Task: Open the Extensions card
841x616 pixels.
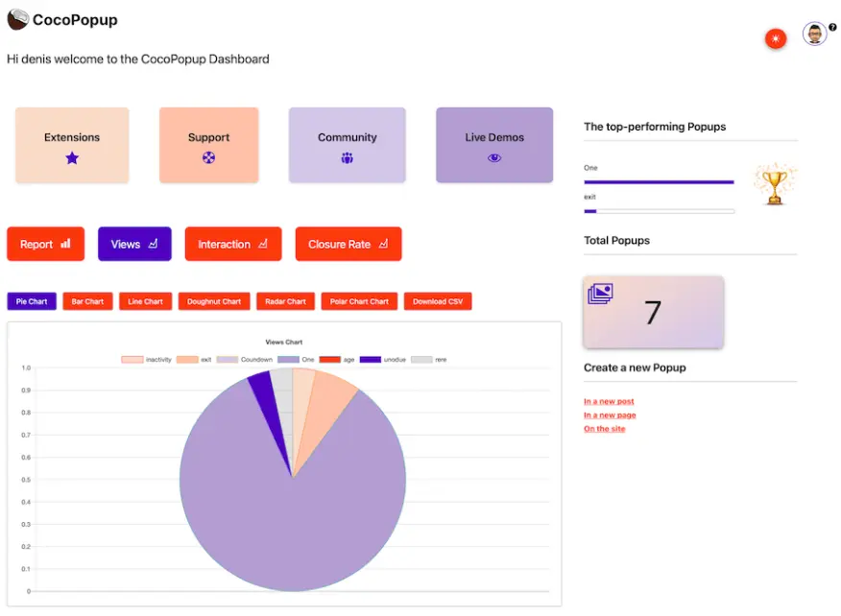Action: tap(72, 145)
